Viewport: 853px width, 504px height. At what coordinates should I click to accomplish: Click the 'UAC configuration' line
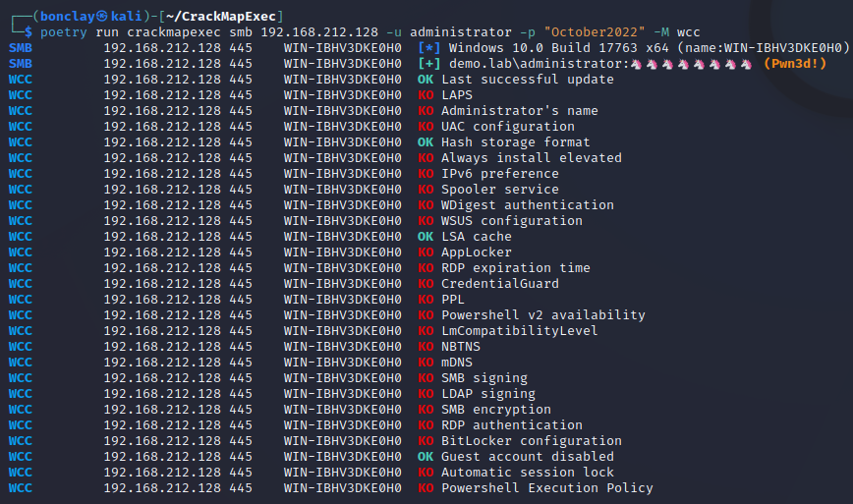[508, 127]
